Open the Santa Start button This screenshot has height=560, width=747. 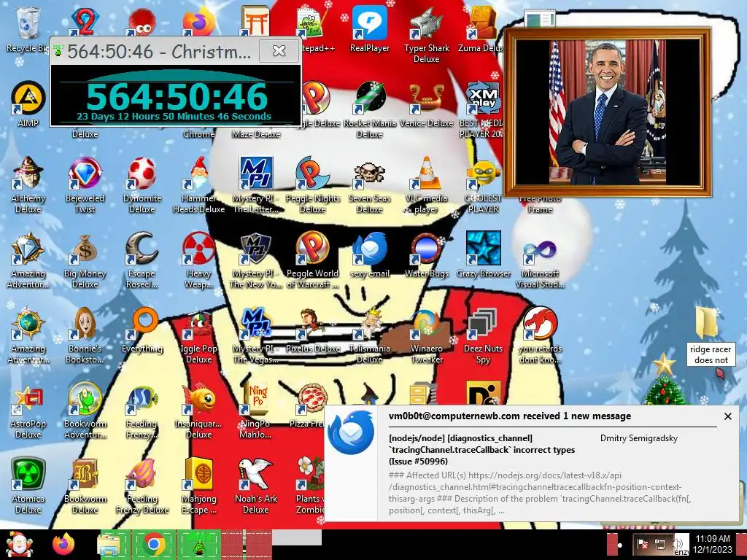(x=19, y=544)
